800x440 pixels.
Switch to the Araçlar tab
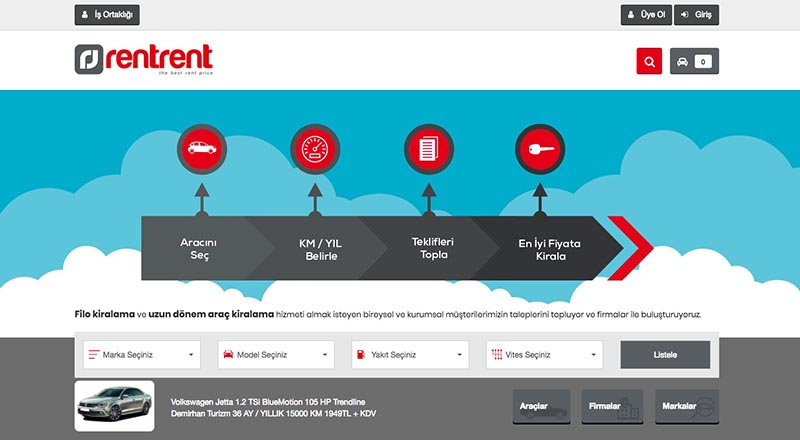tap(541, 407)
